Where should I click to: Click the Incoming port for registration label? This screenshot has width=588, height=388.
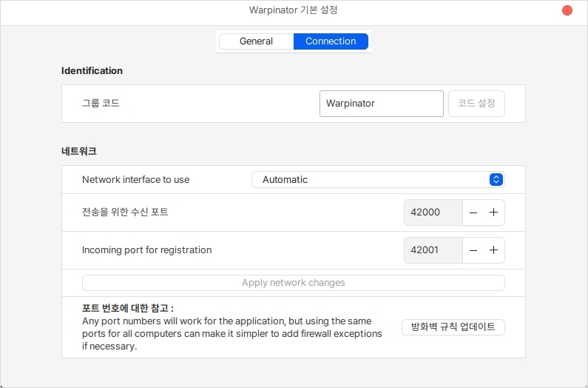(146, 250)
